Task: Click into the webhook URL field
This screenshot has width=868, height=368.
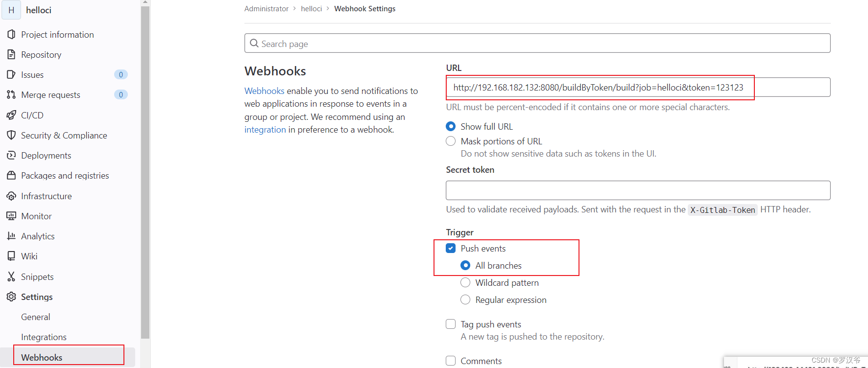Action: pyautogui.click(x=638, y=87)
